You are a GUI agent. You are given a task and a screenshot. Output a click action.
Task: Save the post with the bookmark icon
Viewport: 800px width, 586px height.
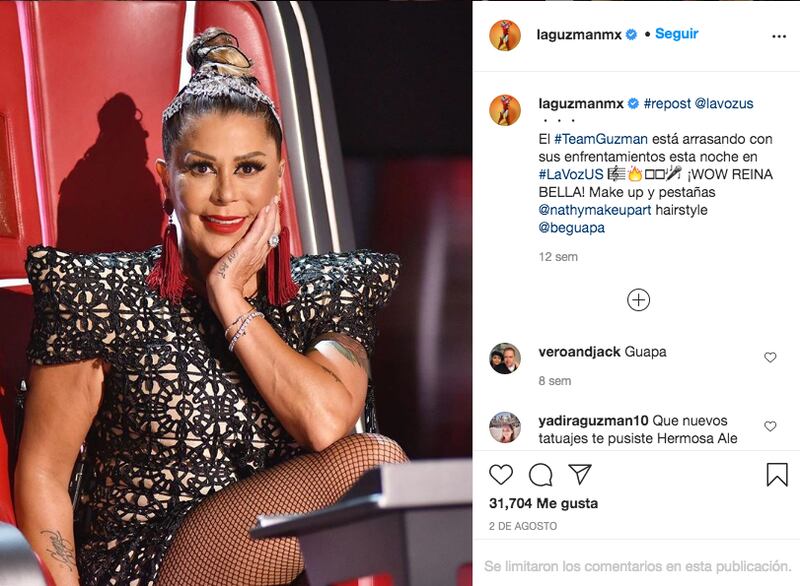pos(777,474)
